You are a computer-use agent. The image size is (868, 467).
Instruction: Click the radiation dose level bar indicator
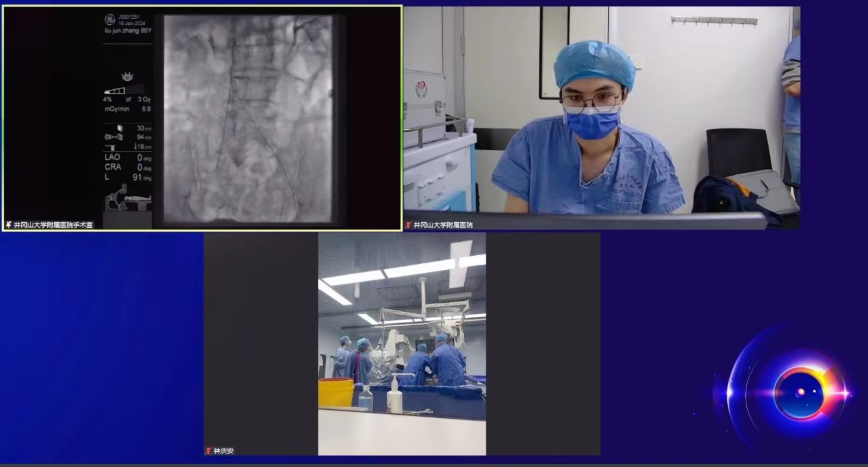point(116,90)
